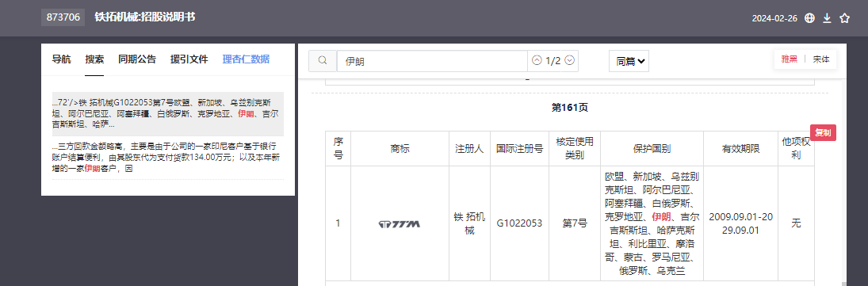The width and height of the screenshot is (868, 286).
Task: Click title 铁拓机械:招股说明书
Action: coord(144,17)
